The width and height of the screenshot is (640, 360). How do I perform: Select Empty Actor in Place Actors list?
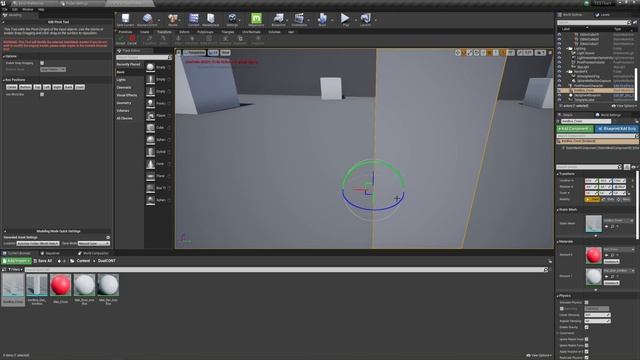(x=158, y=67)
